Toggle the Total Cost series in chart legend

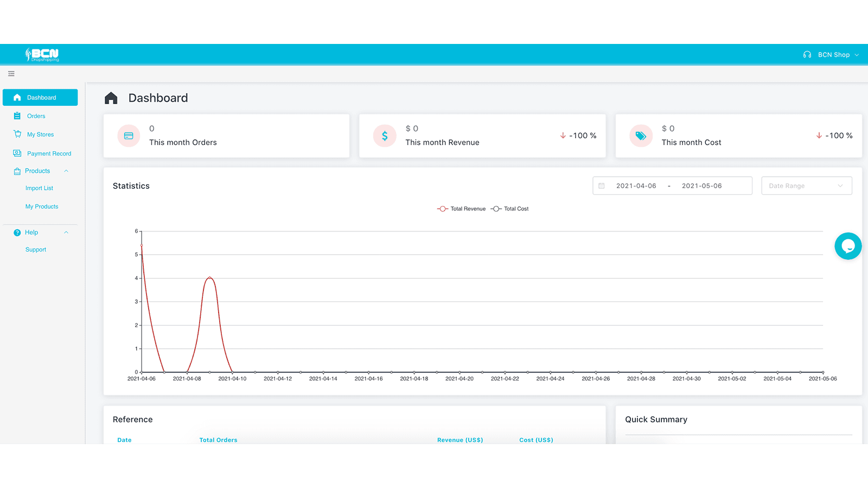(x=510, y=208)
